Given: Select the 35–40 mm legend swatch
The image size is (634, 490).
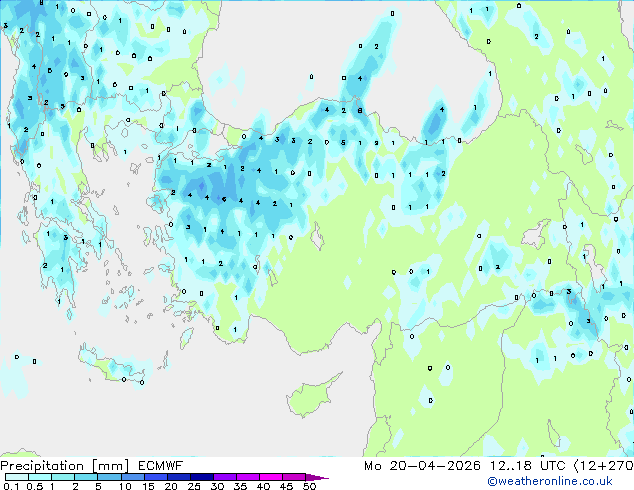Looking at the screenshot, I should coord(248,477).
